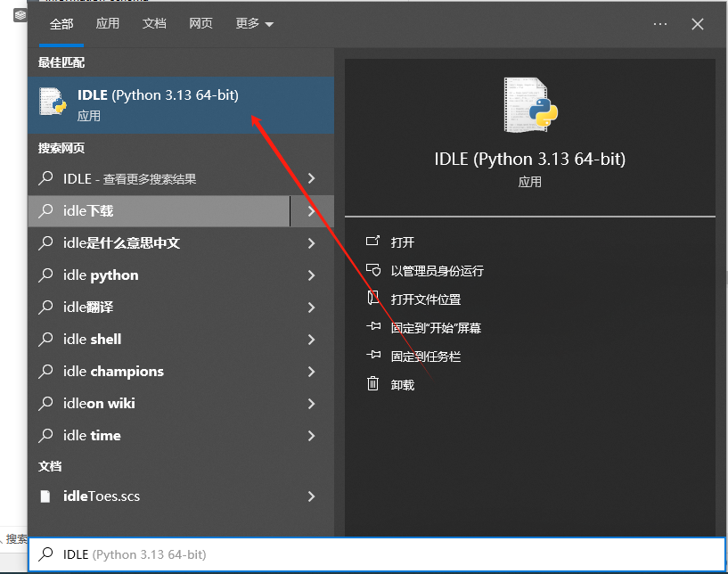Open IDLE (Python 3.13 64-bit) best match result
Screen dimensions: 728x574
tap(181, 105)
